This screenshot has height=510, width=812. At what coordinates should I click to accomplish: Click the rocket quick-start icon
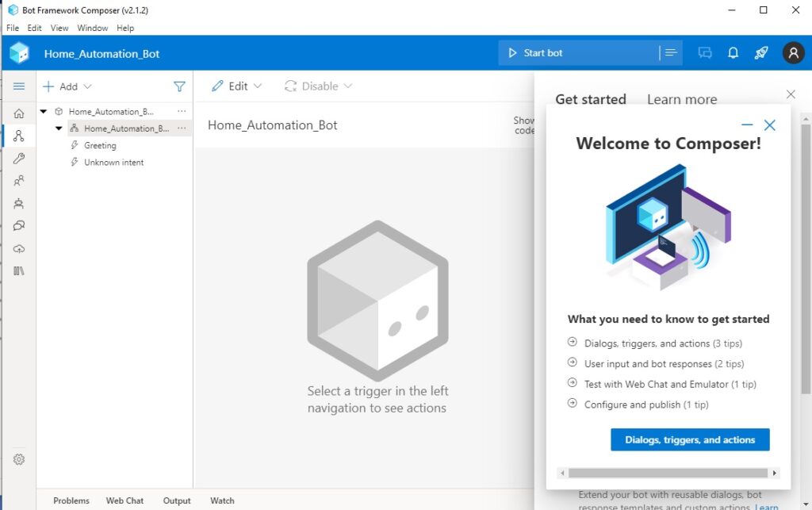coord(761,53)
